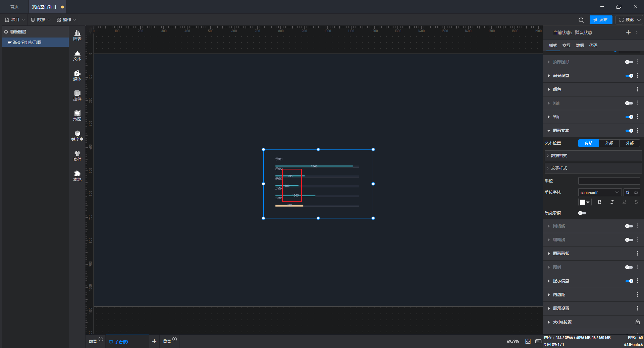The width and height of the screenshot is (644, 348).
Task: Switch to the 代码 tab
Action: click(x=593, y=46)
